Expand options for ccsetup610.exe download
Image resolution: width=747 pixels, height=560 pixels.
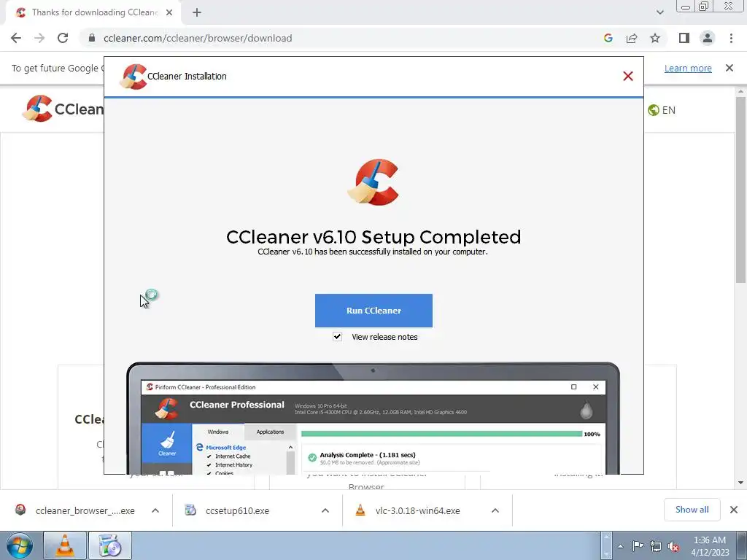[325, 510]
